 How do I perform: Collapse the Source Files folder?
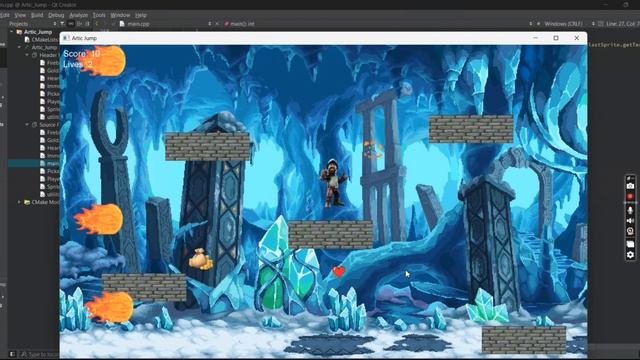click(27, 124)
